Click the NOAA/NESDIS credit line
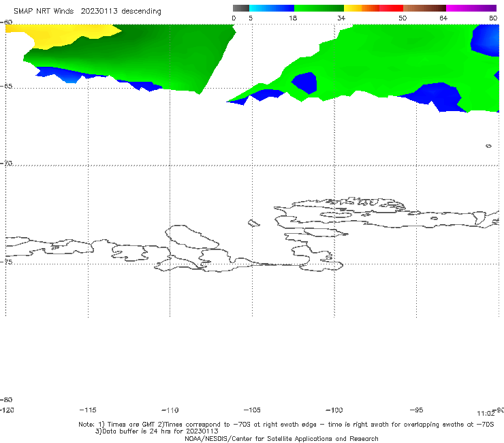The height and width of the screenshot is (443, 504). coord(281,439)
